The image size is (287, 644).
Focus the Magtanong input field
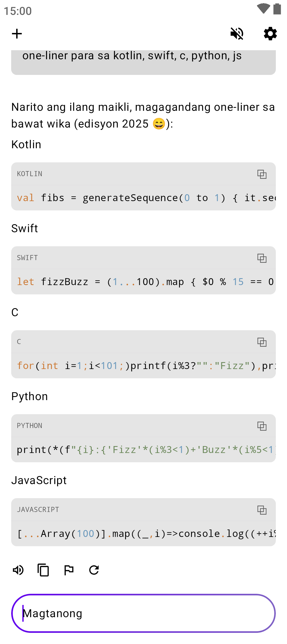[x=143, y=613]
